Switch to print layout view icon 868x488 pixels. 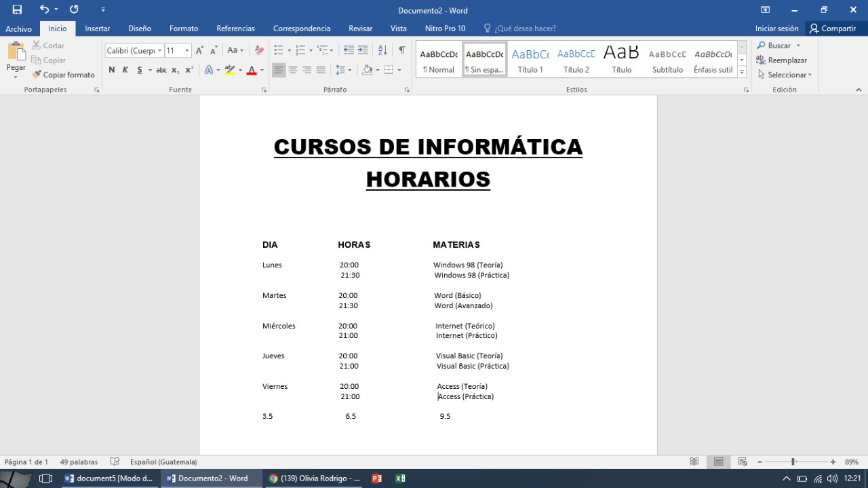(x=718, y=462)
